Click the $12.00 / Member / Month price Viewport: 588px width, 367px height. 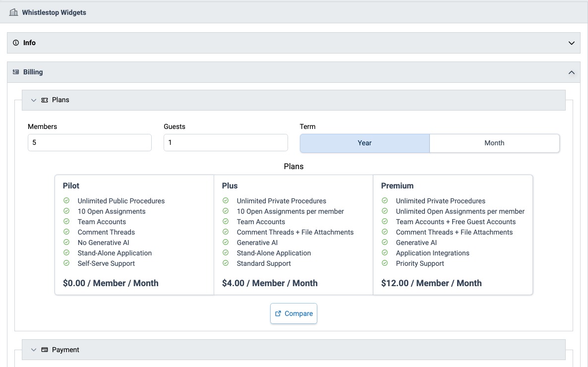click(431, 283)
